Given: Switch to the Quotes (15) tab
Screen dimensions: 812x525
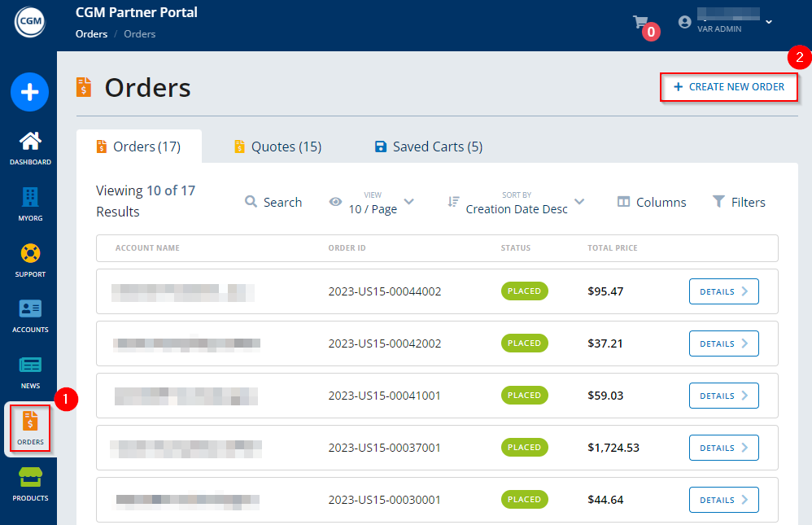Looking at the screenshot, I should click(x=277, y=147).
